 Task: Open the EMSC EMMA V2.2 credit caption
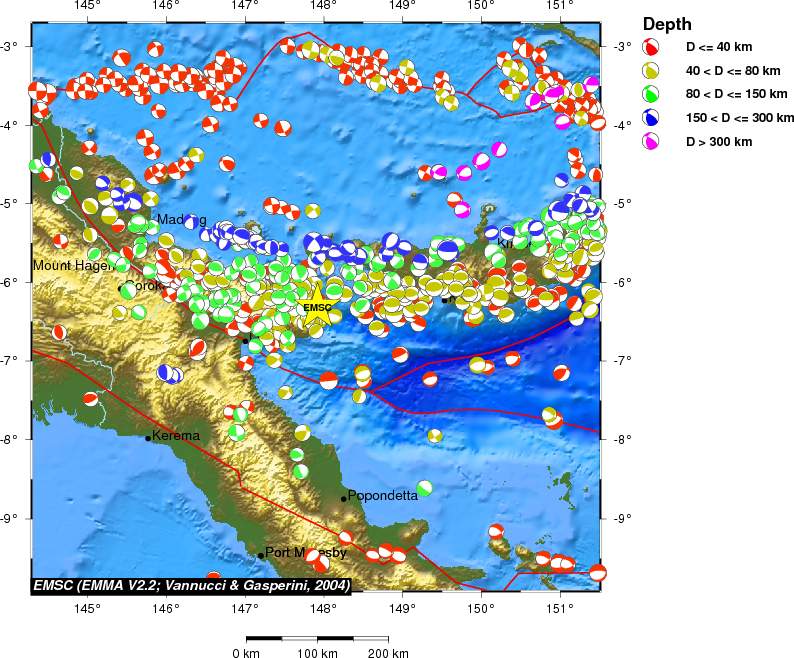(186, 585)
